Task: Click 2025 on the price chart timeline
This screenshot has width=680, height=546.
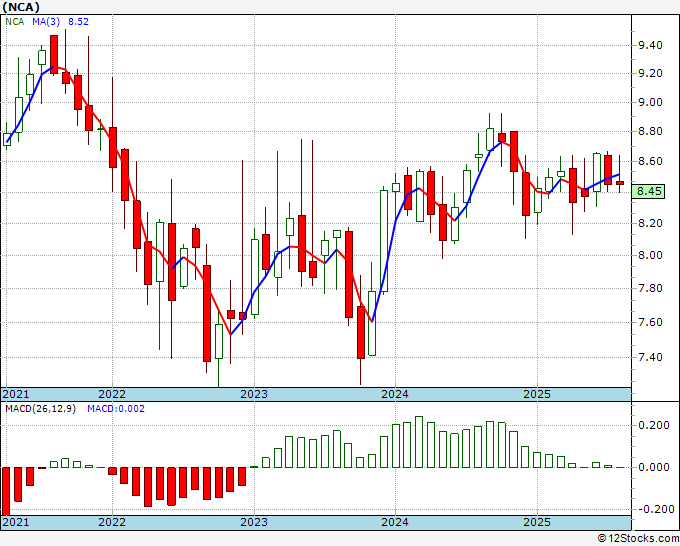Action: 536,394
